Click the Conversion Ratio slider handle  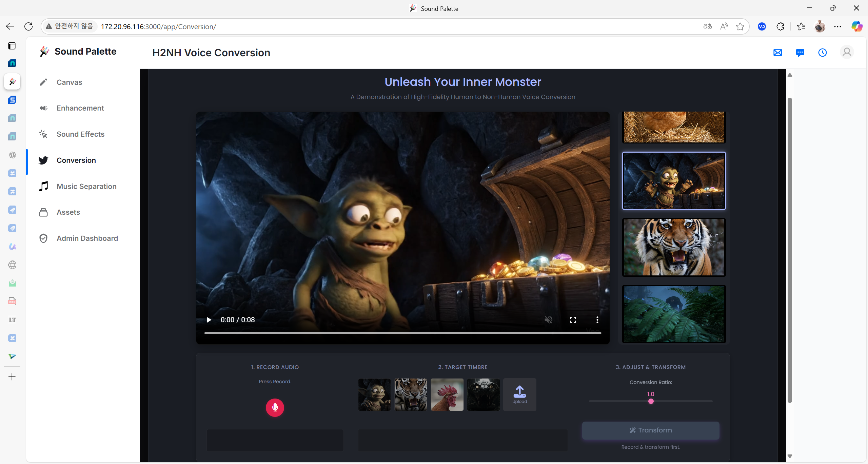(651, 401)
